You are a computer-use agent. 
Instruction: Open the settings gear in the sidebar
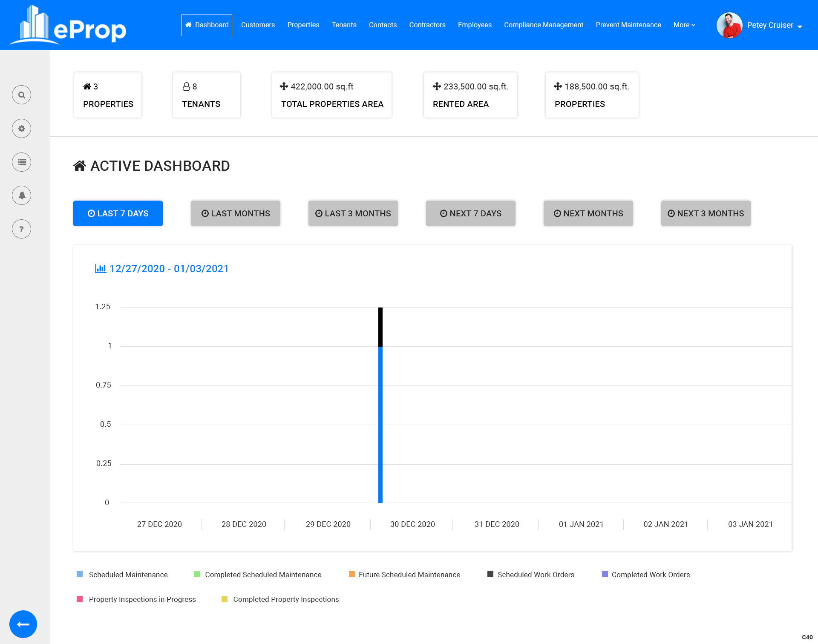(x=21, y=129)
